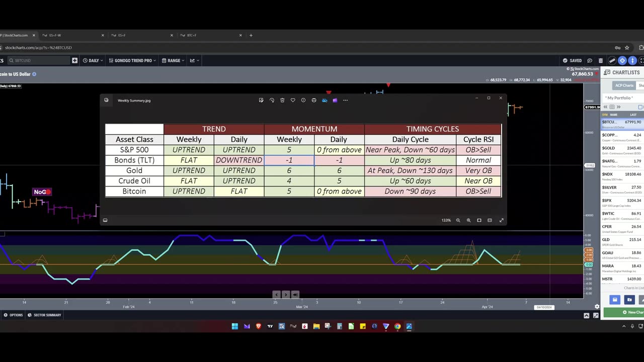Screen dimensions: 644x362
Task: Switch to the BTC=F browser tab
Action: [x=211, y=35]
